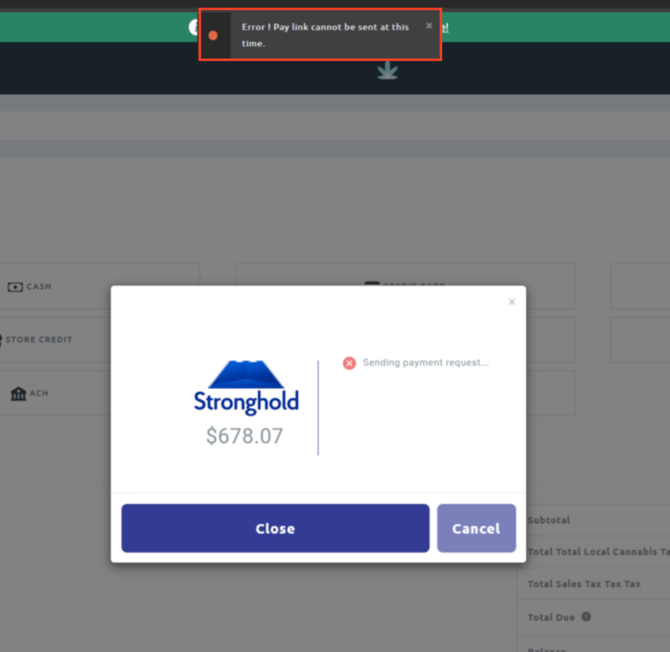This screenshot has width=670, height=652.
Task: Click the Total Sales Tax row
Action: point(584,584)
